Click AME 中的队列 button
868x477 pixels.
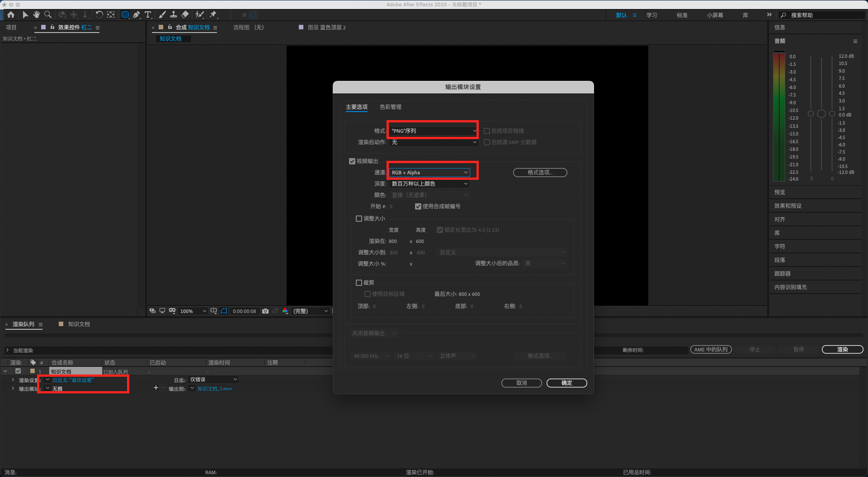coord(711,350)
